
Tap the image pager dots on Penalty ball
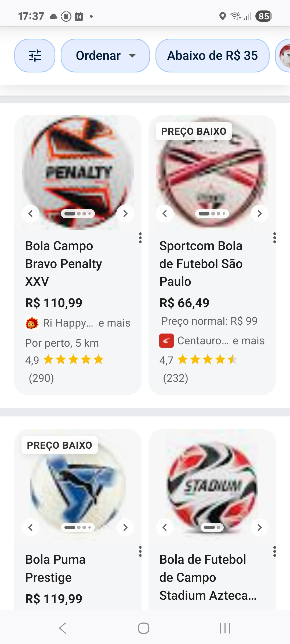78,214
